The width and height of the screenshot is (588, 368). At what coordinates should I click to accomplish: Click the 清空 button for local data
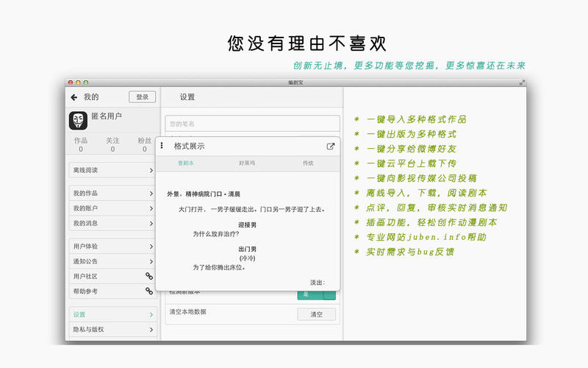pos(317,314)
